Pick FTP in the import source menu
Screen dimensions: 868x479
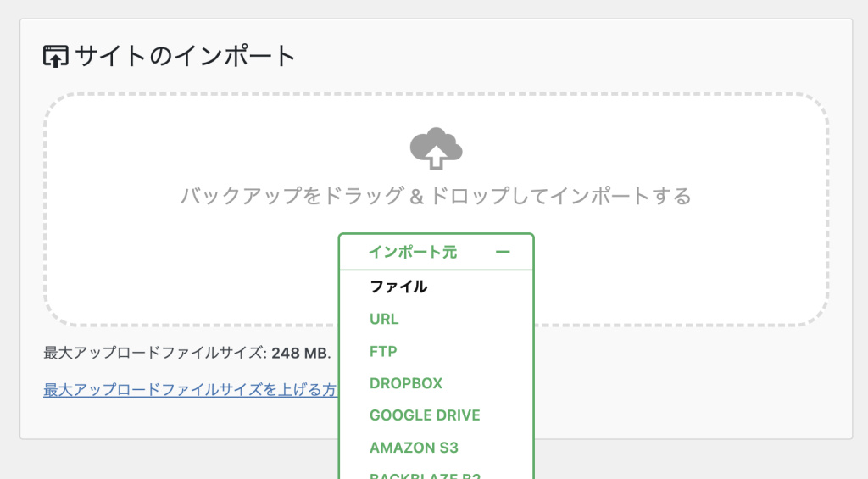click(x=383, y=351)
